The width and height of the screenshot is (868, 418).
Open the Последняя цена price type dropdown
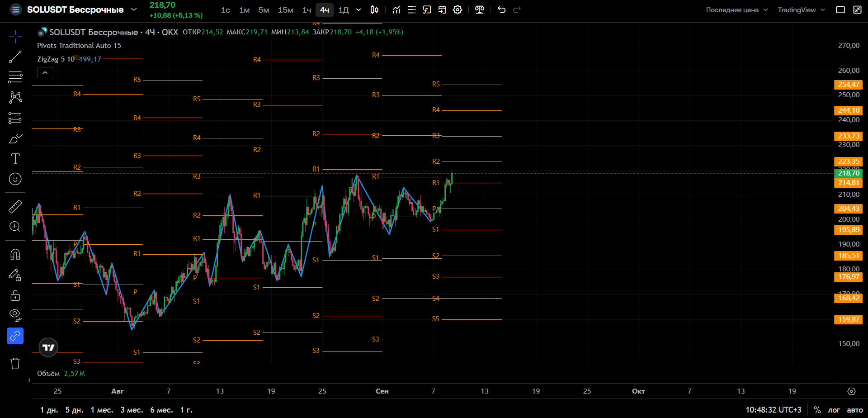click(x=737, y=10)
